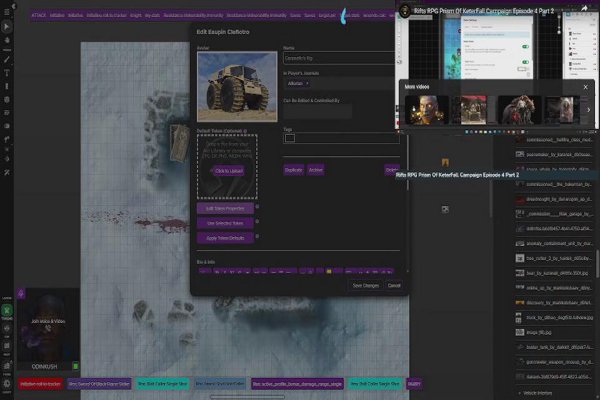Open the first More videos thumbnail

(427, 110)
